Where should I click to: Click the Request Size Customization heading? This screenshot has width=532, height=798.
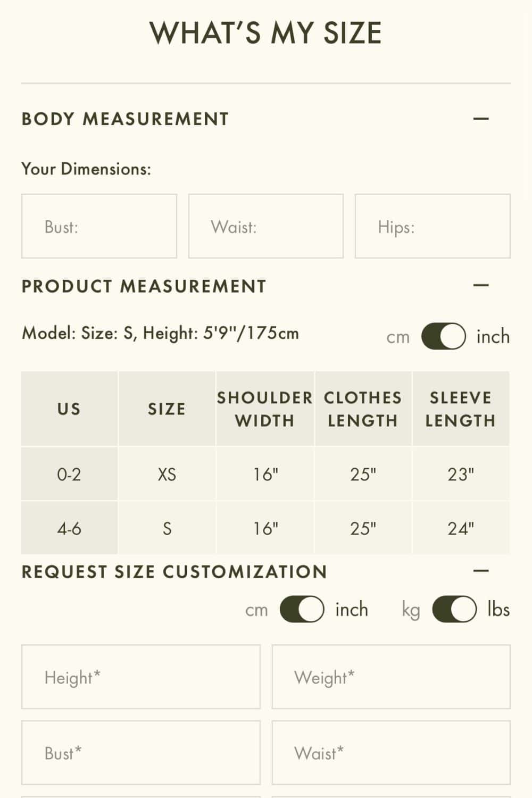174,572
